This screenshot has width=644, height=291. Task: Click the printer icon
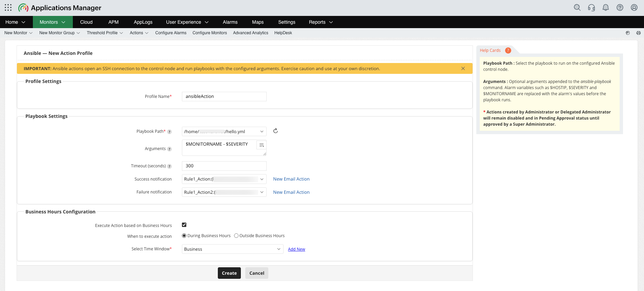point(639,33)
